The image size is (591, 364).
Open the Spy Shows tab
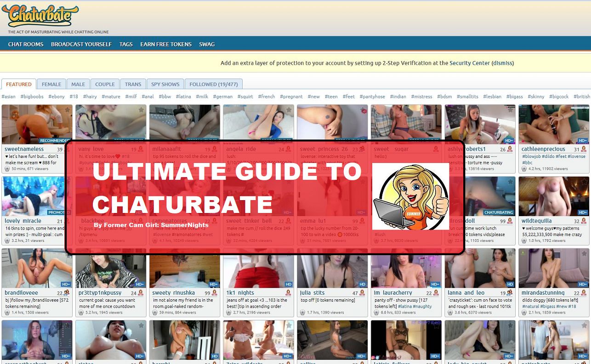pyautogui.click(x=165, y=84)
